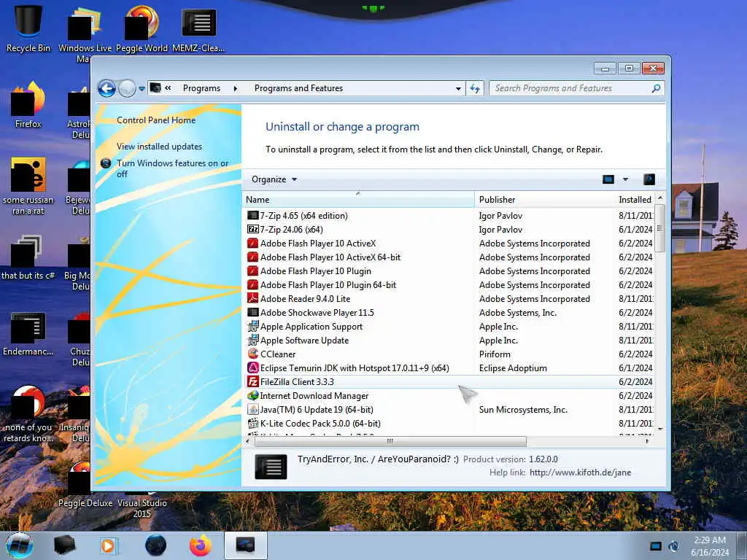Sort list by Publisher column header

click(x=544, y=200)
